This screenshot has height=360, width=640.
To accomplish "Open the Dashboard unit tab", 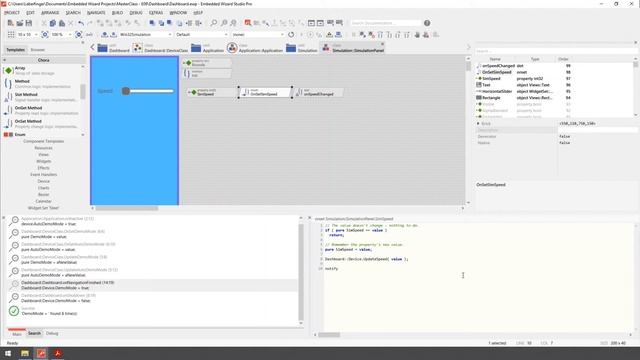I will coord(114,48).
